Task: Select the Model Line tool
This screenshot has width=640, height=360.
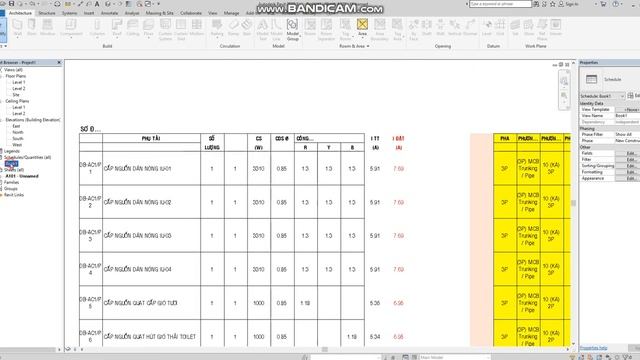Action: pyautogui.click(x=277, y=29)
